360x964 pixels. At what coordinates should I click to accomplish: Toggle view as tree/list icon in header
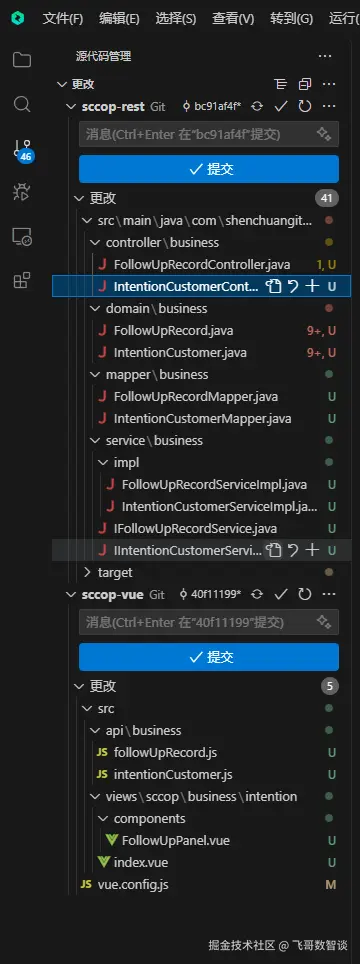281,84
